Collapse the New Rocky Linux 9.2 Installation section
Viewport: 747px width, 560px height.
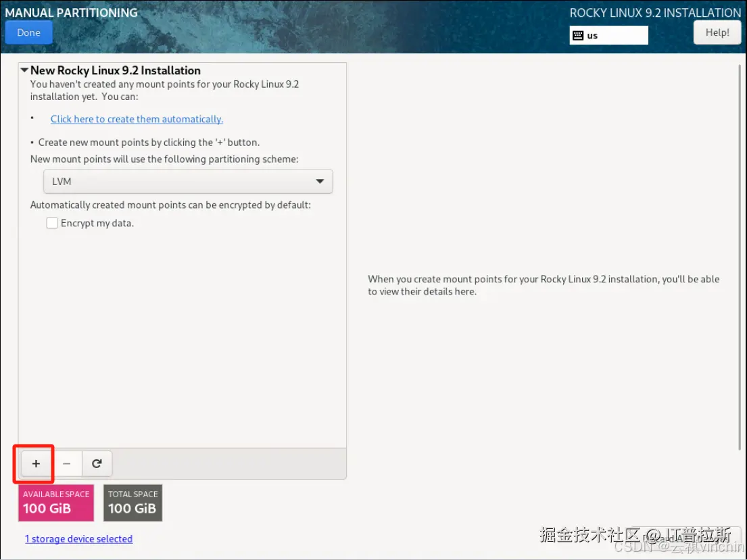(24, 70)
